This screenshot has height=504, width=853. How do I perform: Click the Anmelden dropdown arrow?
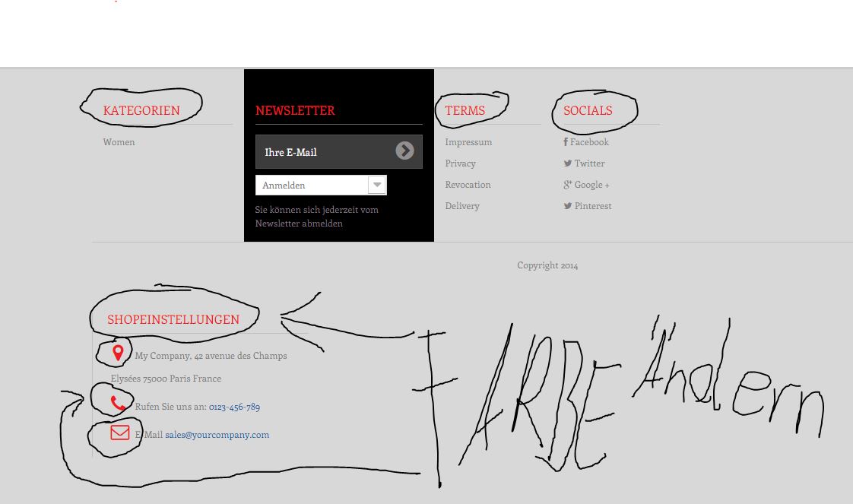(377, 185)
